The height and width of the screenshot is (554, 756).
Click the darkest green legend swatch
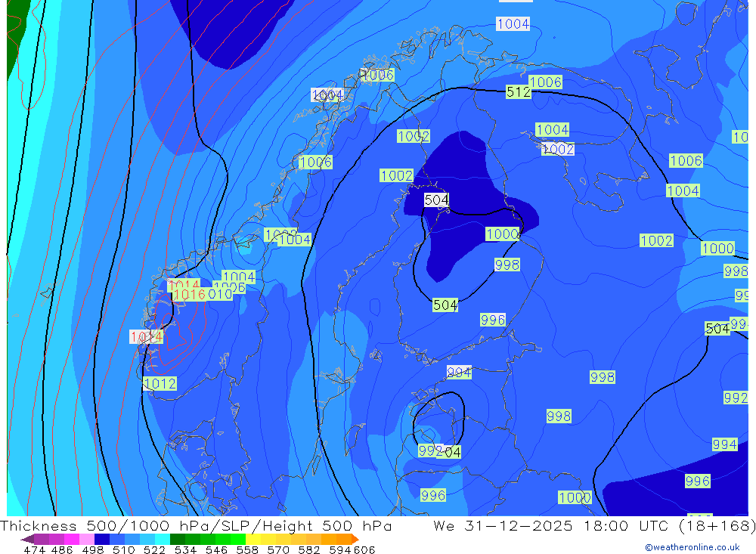click(178, 539)
